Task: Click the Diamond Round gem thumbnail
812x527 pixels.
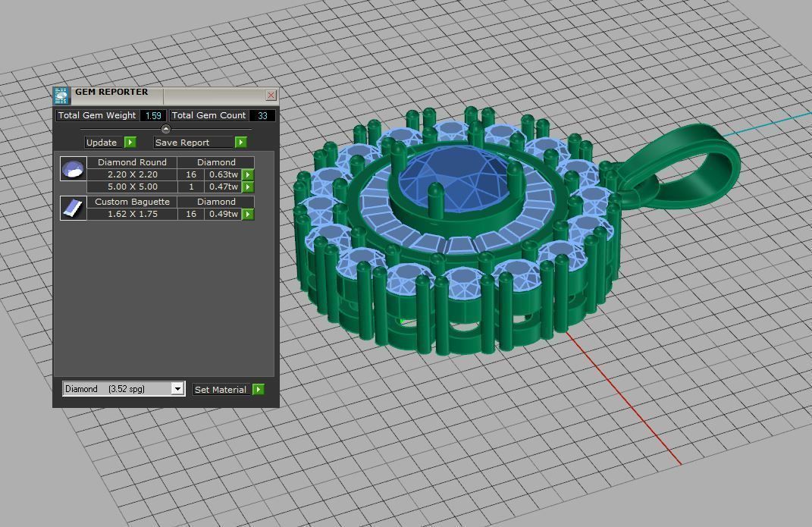Action: click(x=73, y=169)
